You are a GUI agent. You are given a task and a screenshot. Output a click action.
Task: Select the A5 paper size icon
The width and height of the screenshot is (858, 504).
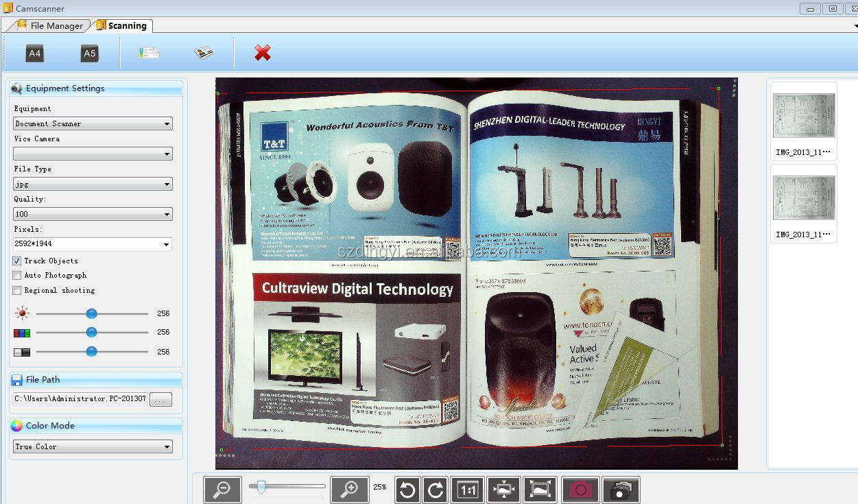(x=90, y=53)
